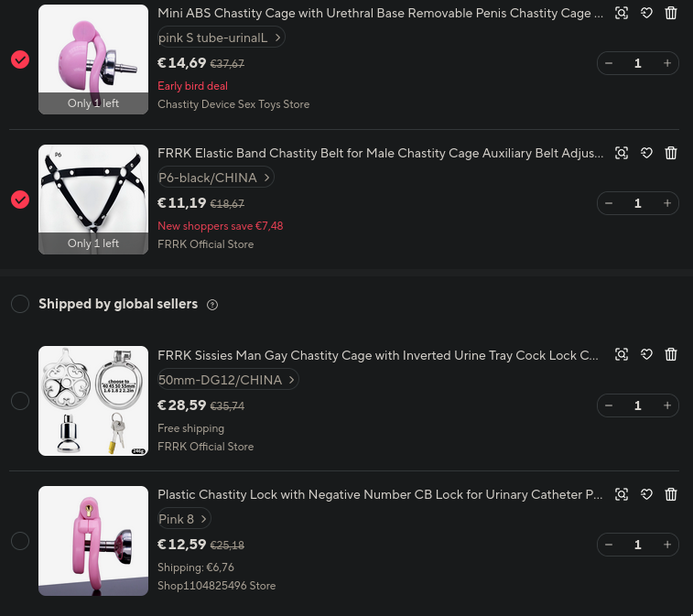This screenshot has width=693, height=616.
Task: Visit Shop1104825496 Store page
Action: (x=217, y=586)
